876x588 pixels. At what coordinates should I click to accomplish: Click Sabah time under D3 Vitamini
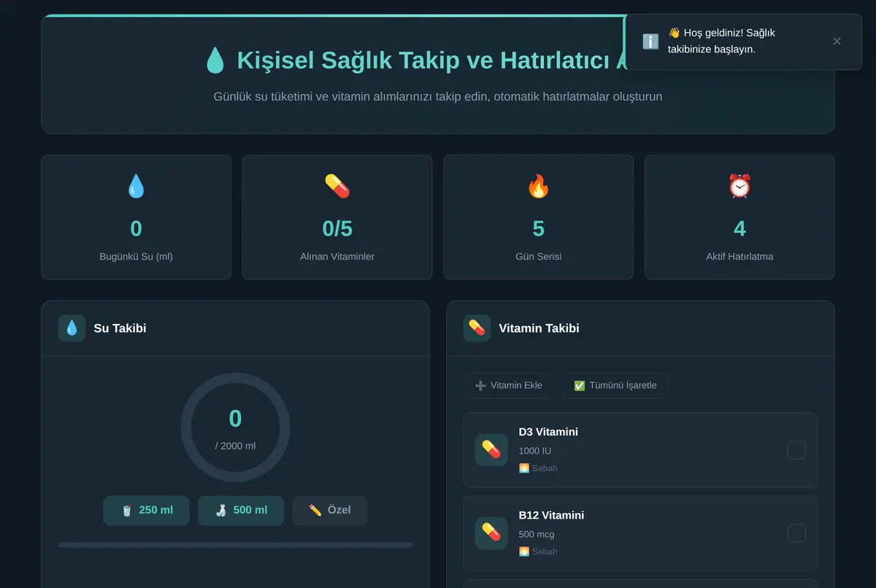(x=538, y=468)
